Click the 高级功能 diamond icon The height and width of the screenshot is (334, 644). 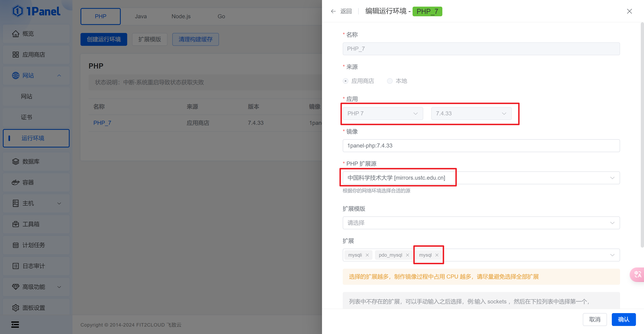[15, 287]
